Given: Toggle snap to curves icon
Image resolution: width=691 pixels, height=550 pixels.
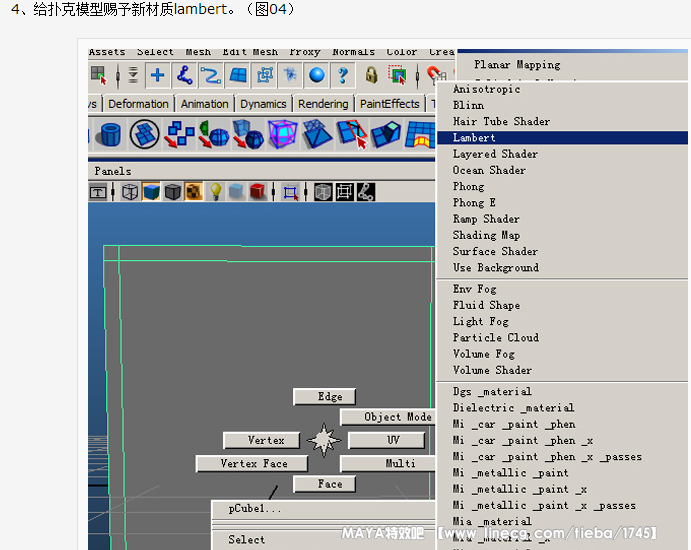Looking at the screenshot, I should pos(184,75).
